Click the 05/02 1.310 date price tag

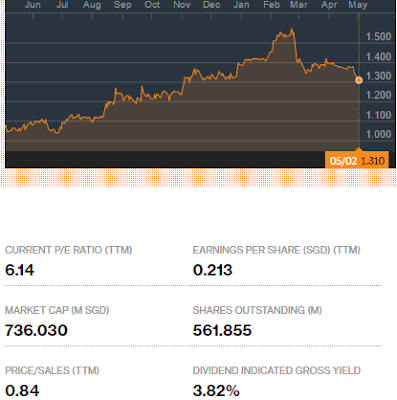pyautogui.click(x=357, y=161)
